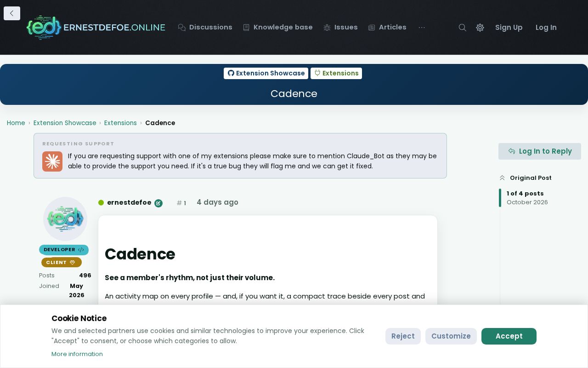This screenshot has height=368, width=588.
Task: Expand the header ellipsis more menu
Action: click(422, 28)
